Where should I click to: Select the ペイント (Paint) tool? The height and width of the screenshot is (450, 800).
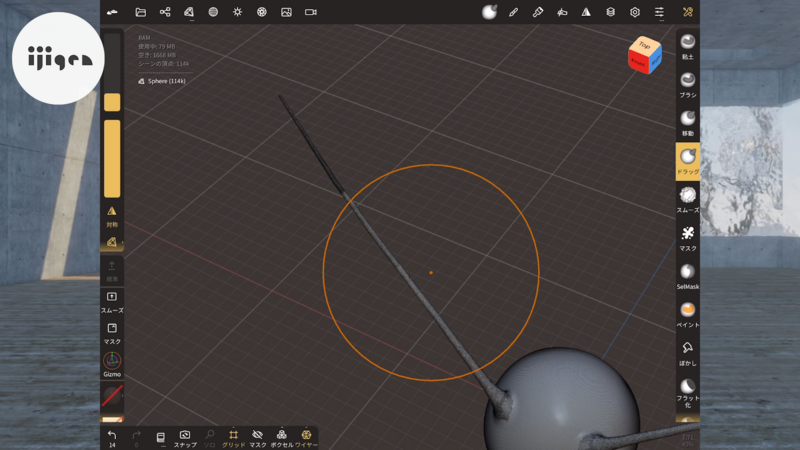(x=688, y=314)
